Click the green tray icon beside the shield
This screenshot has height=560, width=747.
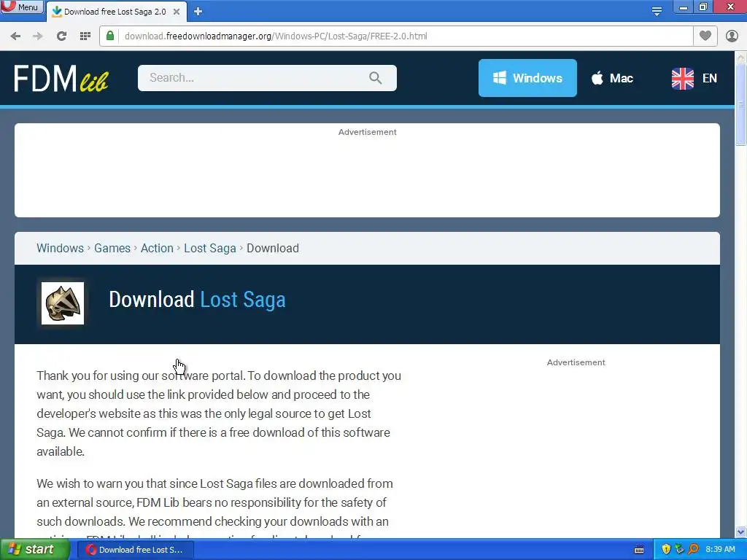click(679, 550)
